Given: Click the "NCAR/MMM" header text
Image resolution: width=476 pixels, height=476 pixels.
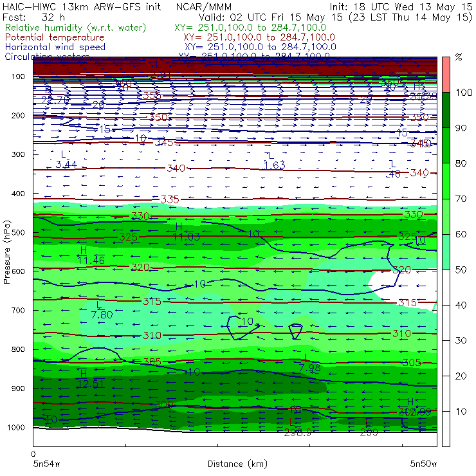Looking at the screenshot, I should pos(204,6).
